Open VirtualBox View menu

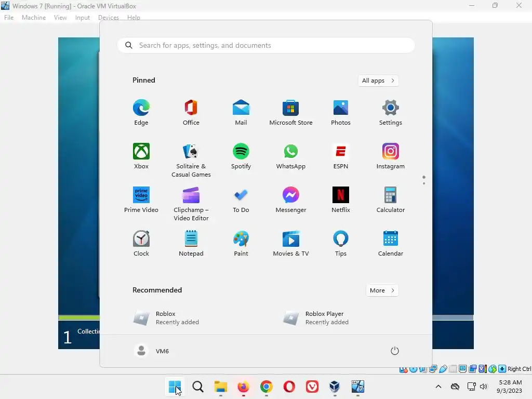point(60,18)
